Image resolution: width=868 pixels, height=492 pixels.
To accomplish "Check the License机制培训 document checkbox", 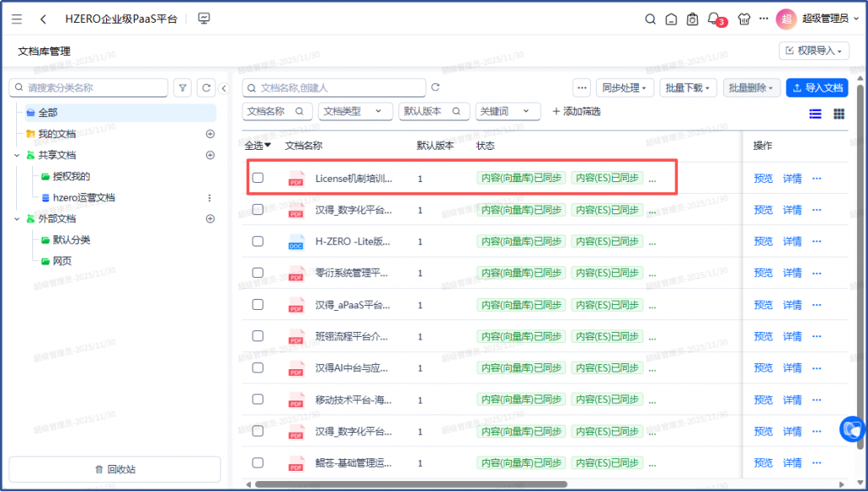I will coord(258,178).
